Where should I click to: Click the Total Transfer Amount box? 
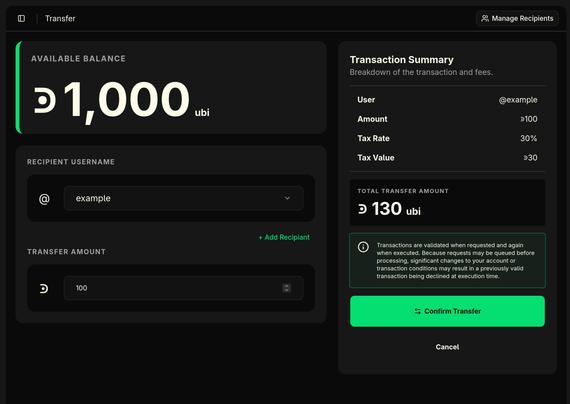click(x=447, y=202)
